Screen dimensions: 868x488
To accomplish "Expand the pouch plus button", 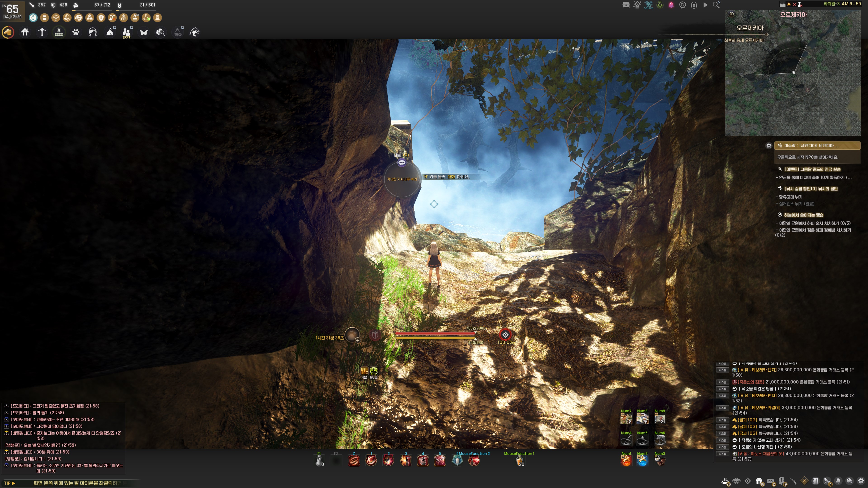I will point(358,340).
